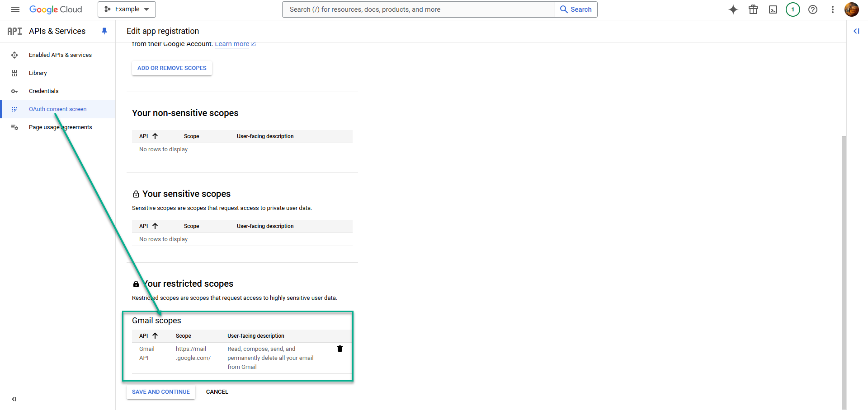Select Page usage agreements in sidebar
Screen dimensions: 868x410
[60, 127]
